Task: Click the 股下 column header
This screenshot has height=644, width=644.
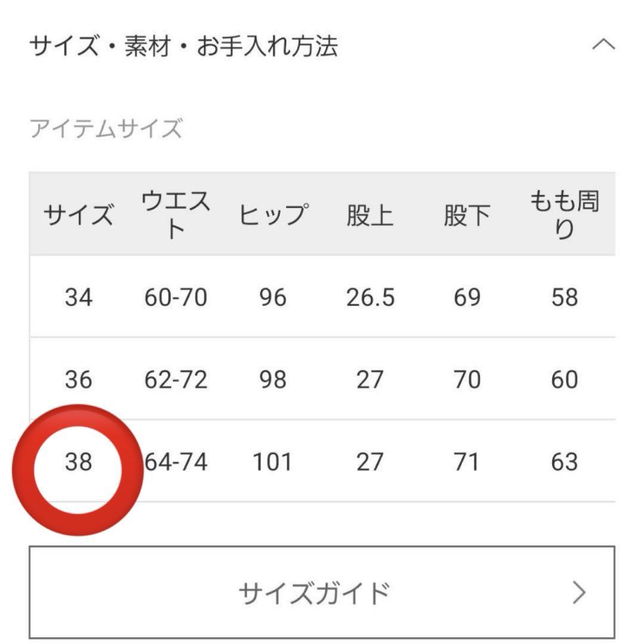Action: point(467,215)
